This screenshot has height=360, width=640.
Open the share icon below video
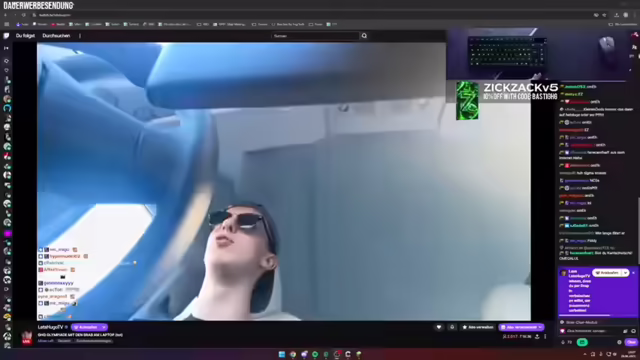pos(537,337)
